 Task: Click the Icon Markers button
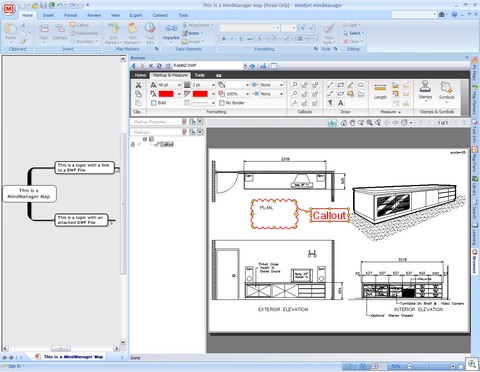[x=114, y=33]
